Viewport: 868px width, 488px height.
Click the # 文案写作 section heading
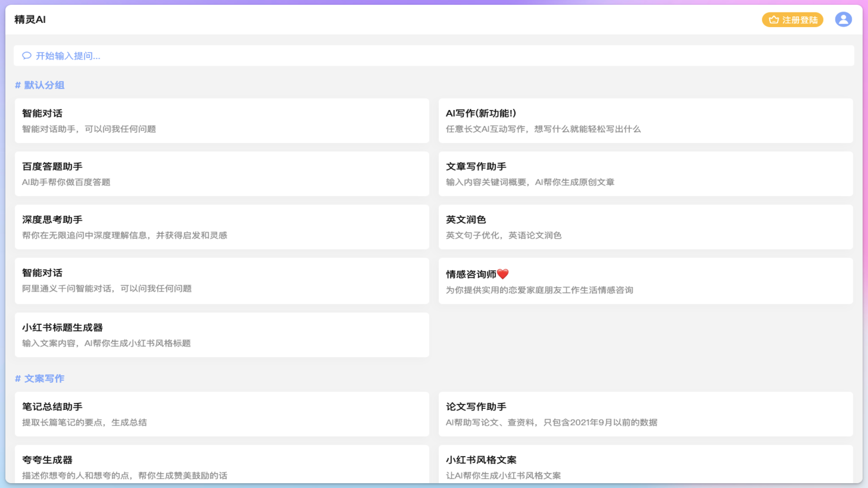point(40,378)
